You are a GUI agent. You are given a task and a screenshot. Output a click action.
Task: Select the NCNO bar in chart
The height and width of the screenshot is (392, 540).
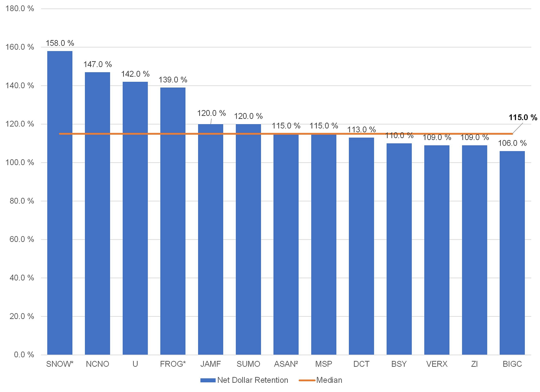[x=98, y=213]
